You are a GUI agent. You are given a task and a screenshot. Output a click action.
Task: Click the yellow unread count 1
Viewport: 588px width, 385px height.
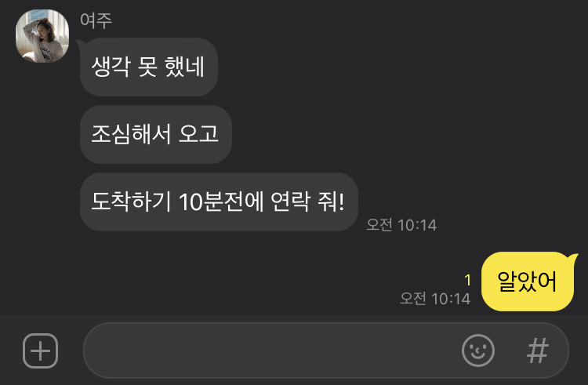pyautogui.click(x=467, y=280)
